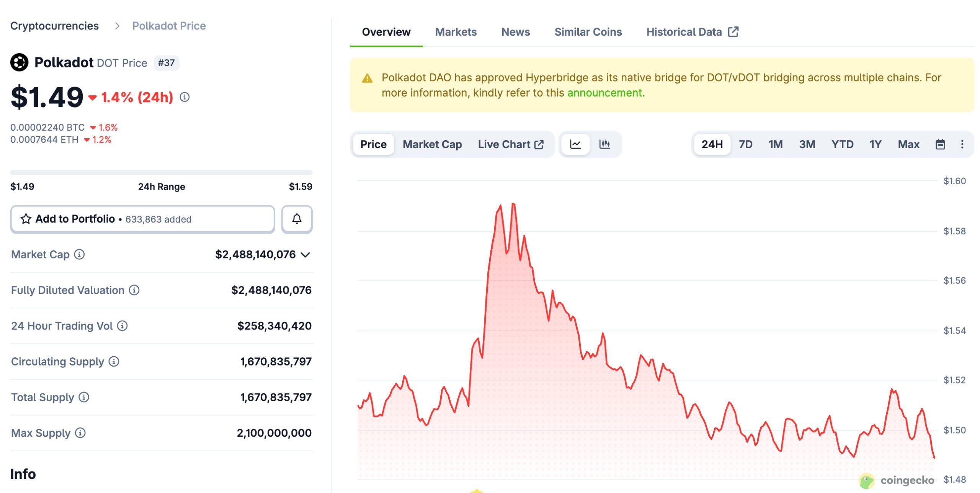980x493 pixels.
Task: Switch to the Overview tab
Action: coord(386,32)
